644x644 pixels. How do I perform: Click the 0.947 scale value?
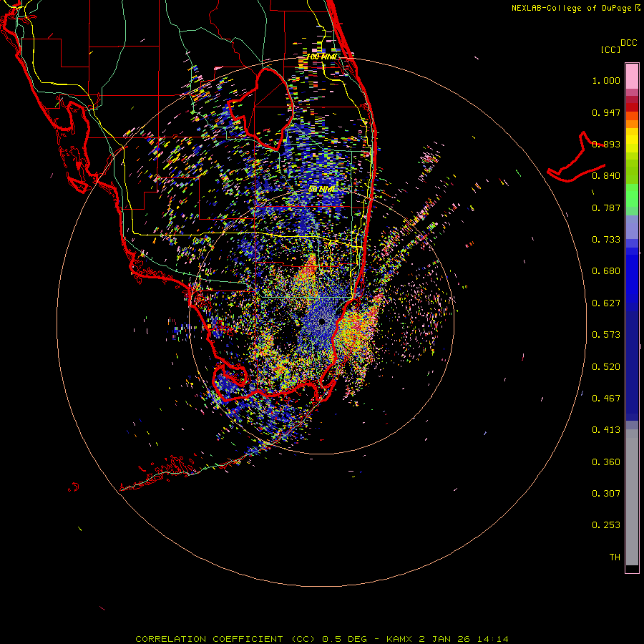pyautogui.click(x=606, y=112)
